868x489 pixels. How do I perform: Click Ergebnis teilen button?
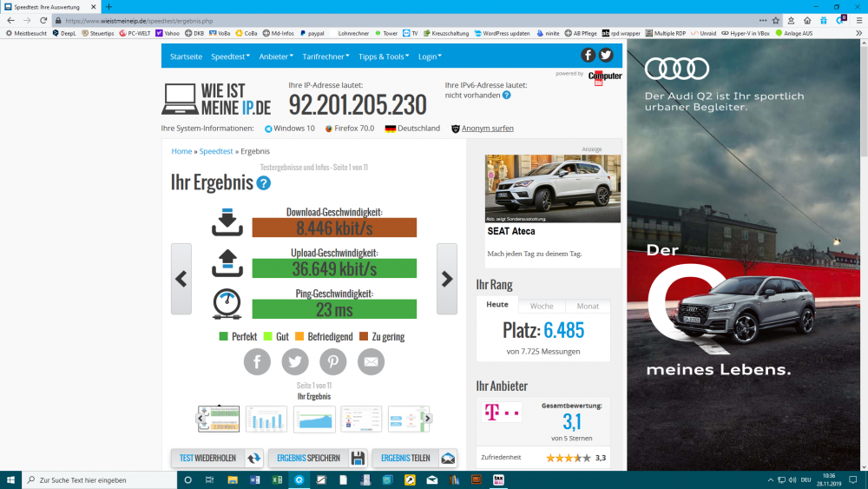415,458
